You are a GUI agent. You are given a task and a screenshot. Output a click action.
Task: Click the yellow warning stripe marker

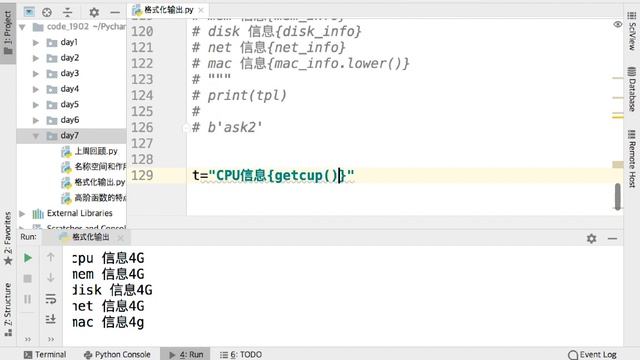[x=618, y=117]
